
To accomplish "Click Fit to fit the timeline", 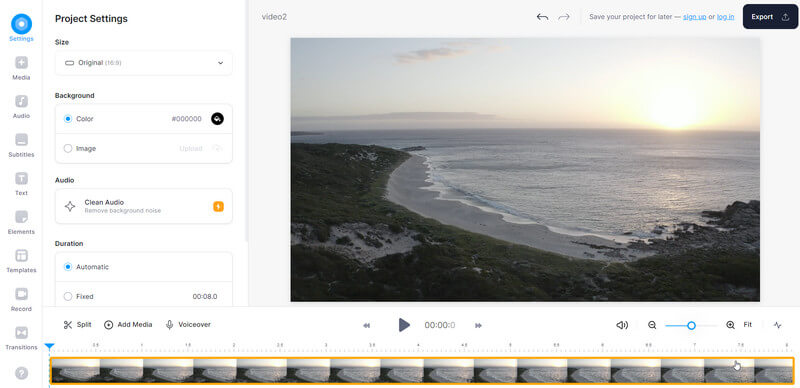I will click(x=747, y=325).
